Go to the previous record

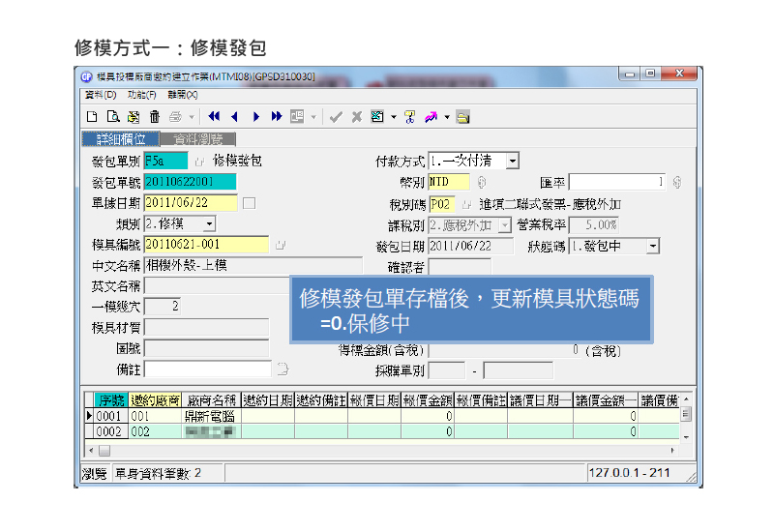pos(234,117)
